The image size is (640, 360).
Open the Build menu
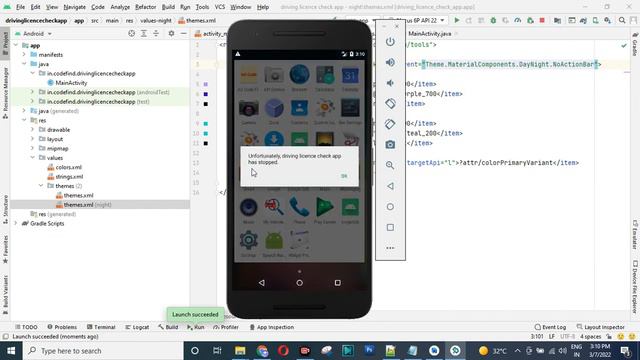click(x=168, y=7)
